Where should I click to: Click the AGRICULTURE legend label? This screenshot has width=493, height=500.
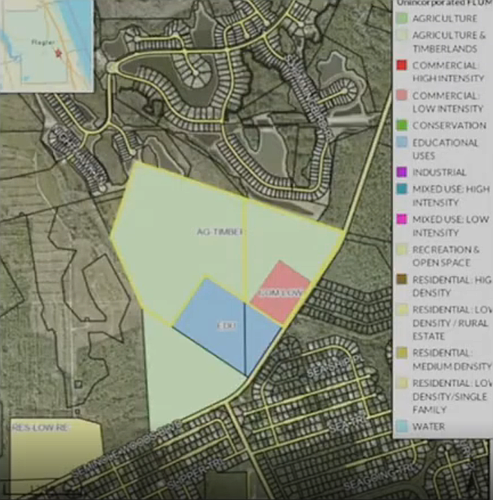[445, 18]
